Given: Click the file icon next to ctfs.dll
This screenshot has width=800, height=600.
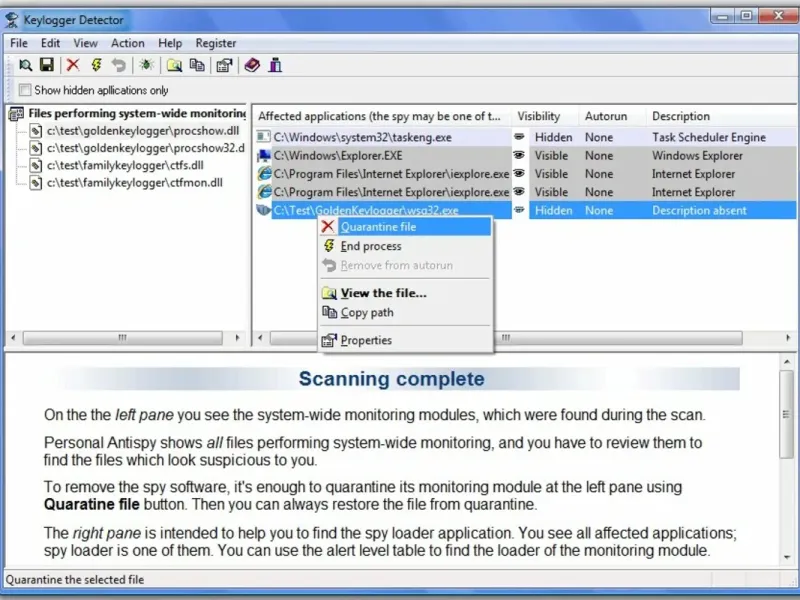Looking at the screenshot, I should (x=35, y=165).
